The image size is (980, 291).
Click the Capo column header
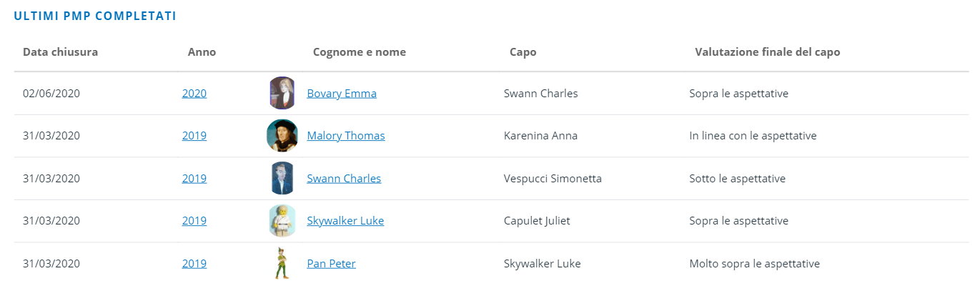(523, 52)
